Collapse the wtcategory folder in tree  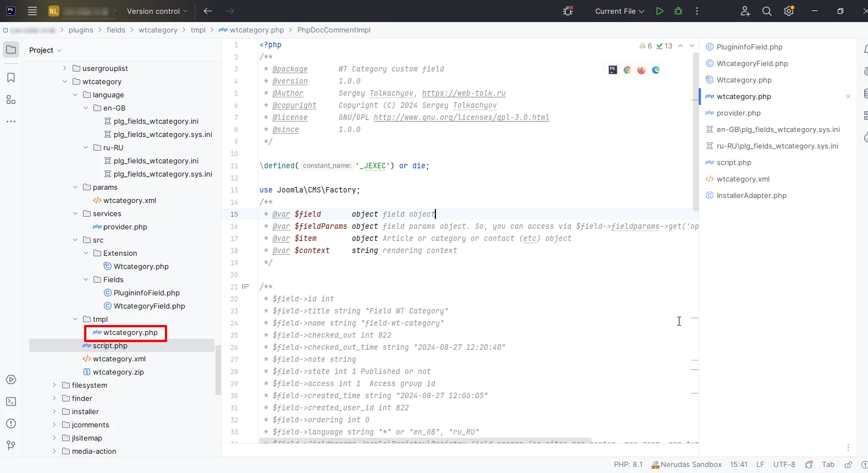pos(65,81)
